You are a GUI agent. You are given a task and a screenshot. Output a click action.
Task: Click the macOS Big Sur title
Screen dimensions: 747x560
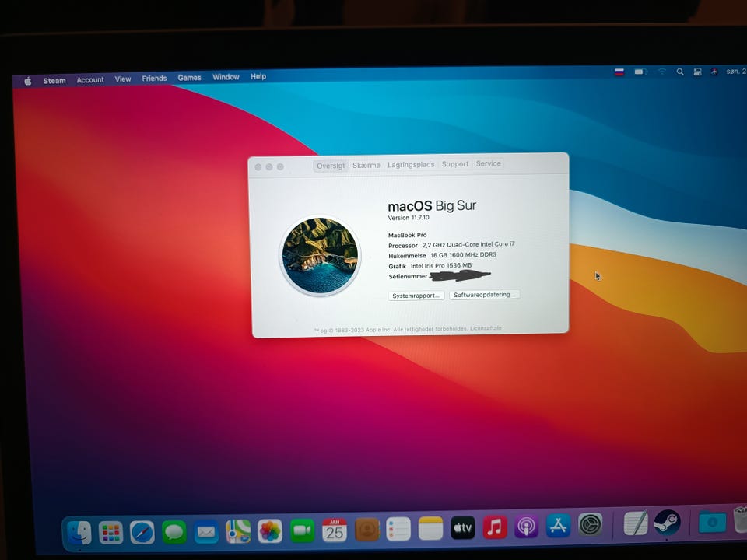[x=432, y=205]
